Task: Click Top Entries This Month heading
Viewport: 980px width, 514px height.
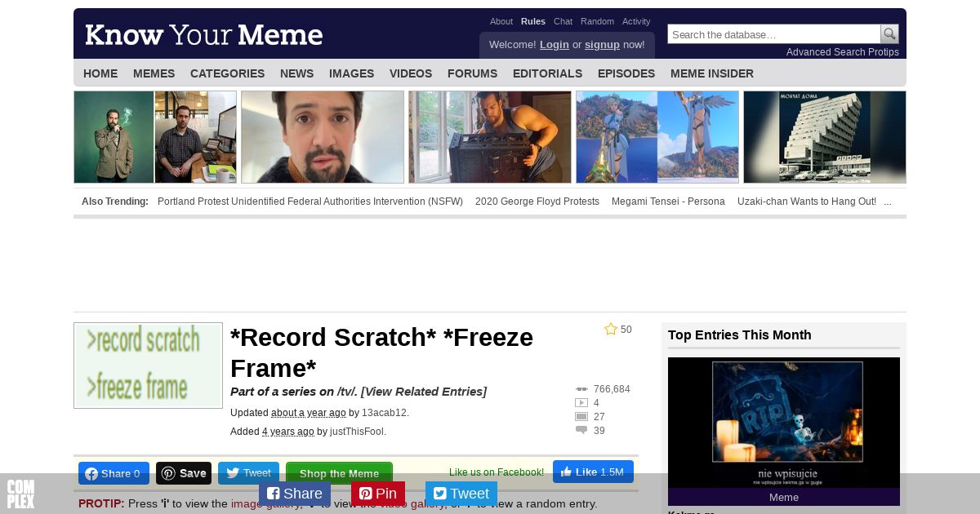Action: pyautogui.click(x=740, y=335)
